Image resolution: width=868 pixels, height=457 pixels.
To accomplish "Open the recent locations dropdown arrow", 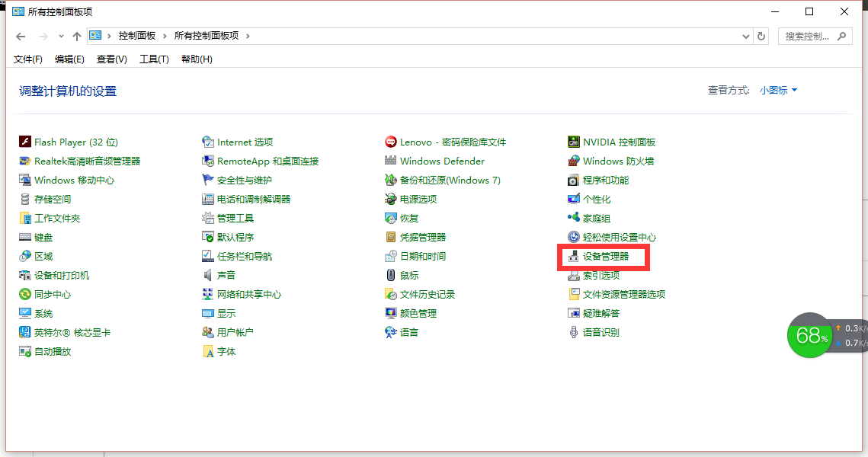I will pyautogui.click(x=61, y=36).
